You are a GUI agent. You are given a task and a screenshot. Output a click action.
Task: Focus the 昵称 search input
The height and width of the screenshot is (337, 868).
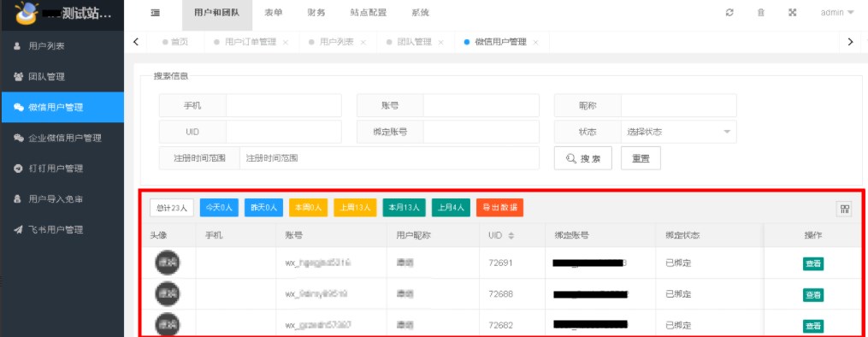[679, 105]
